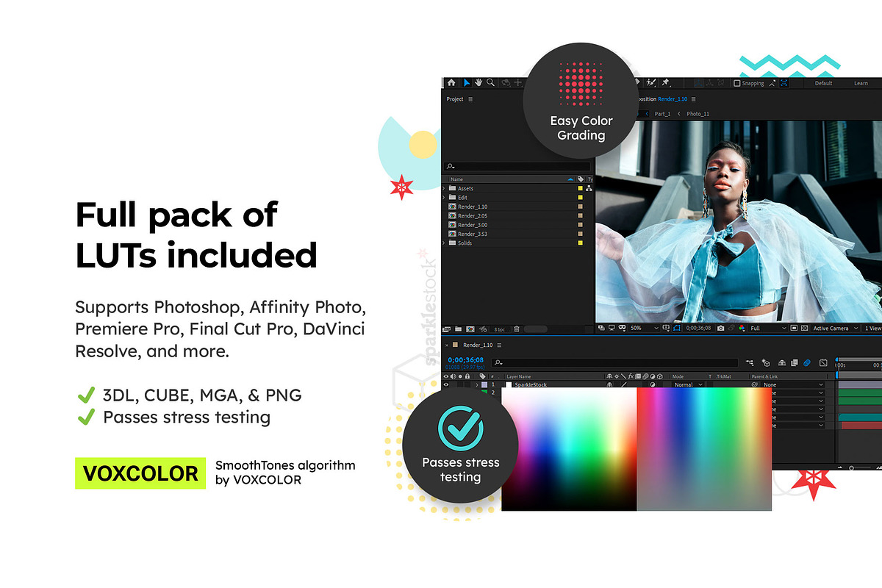Open the Normal blending mode dropdown
Image resolution: width=882 pixels, height=588 pixels.
pos(688,384)
